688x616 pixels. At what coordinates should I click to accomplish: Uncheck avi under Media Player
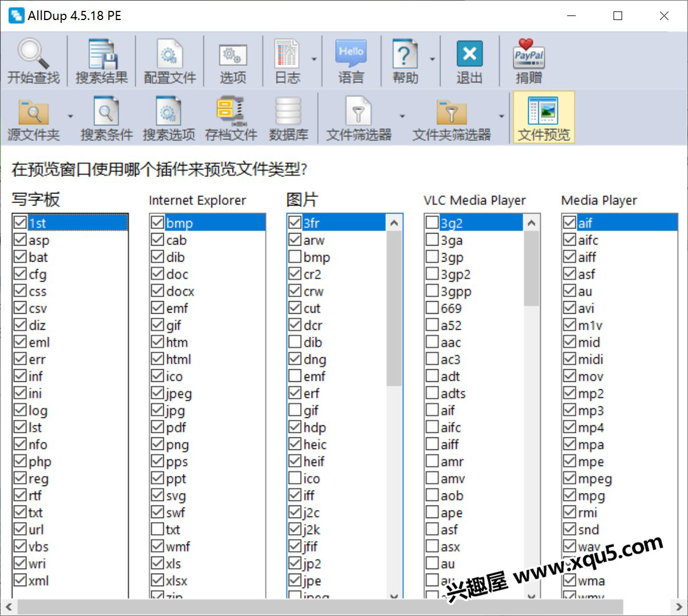point(570,307)
